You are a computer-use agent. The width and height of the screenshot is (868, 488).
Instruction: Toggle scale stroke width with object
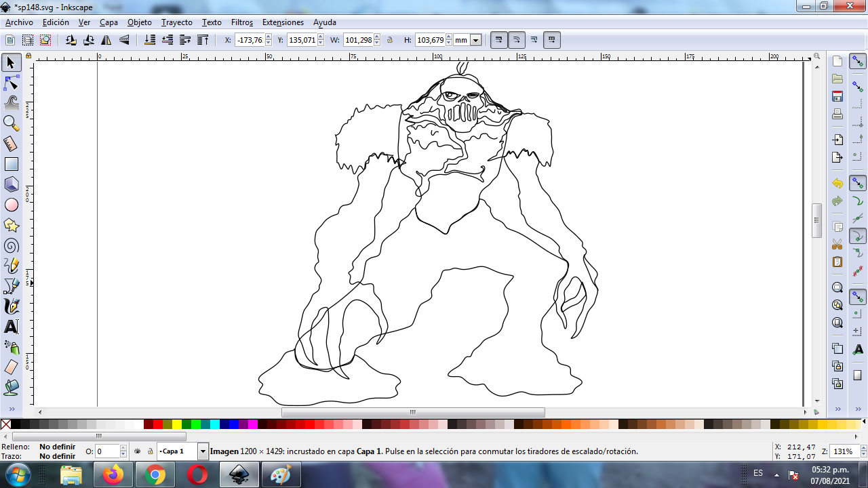499,40
